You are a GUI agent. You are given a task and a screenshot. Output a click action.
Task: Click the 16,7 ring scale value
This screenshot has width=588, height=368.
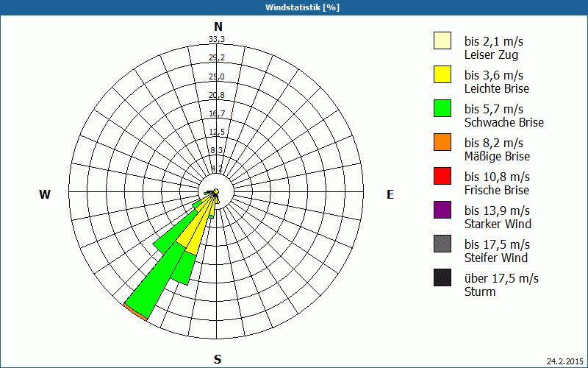(x=217, y=113)
